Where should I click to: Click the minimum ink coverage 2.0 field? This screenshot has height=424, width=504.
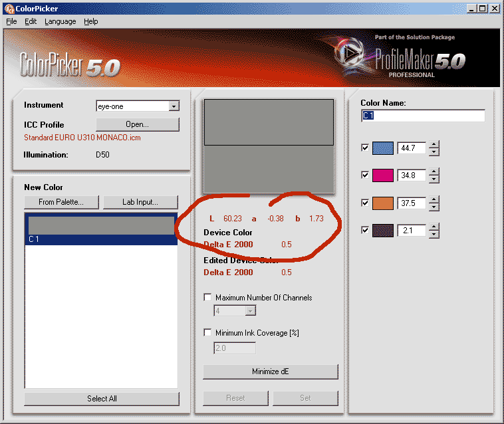pyautogui.click(x=235, y=348)
